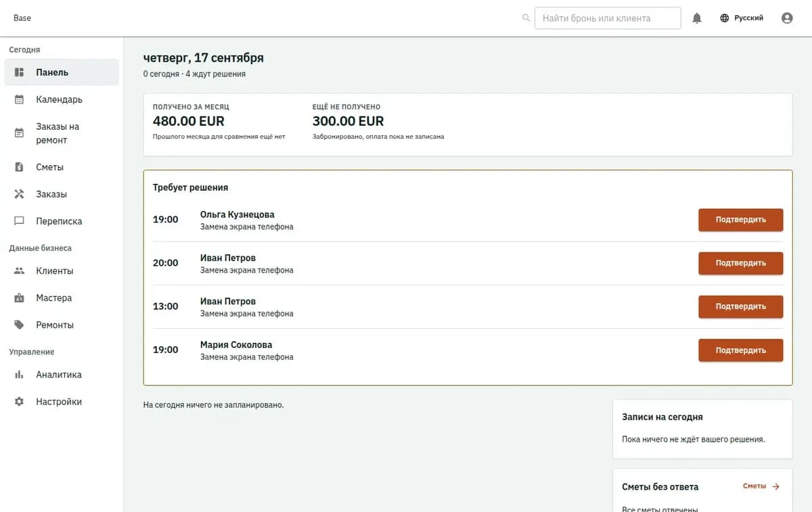Open Мастера label in the sidebar

(x=54, y=298)
